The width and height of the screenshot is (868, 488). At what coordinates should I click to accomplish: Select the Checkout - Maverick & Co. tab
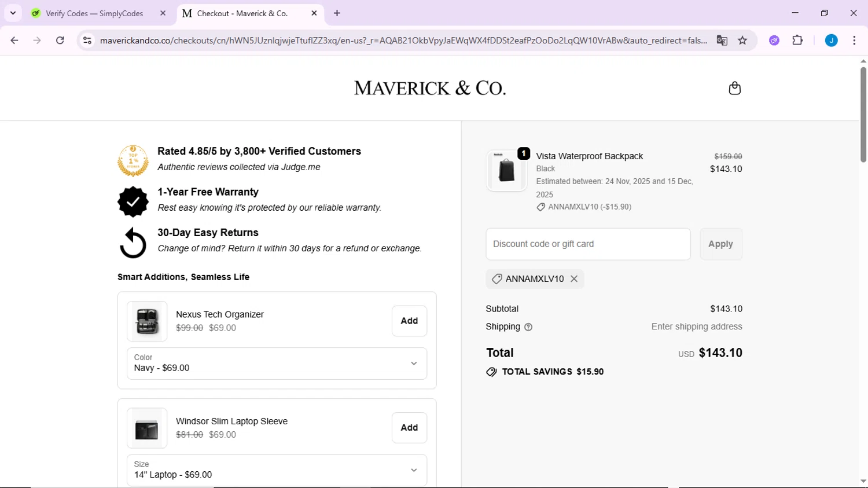coord(242,13)
